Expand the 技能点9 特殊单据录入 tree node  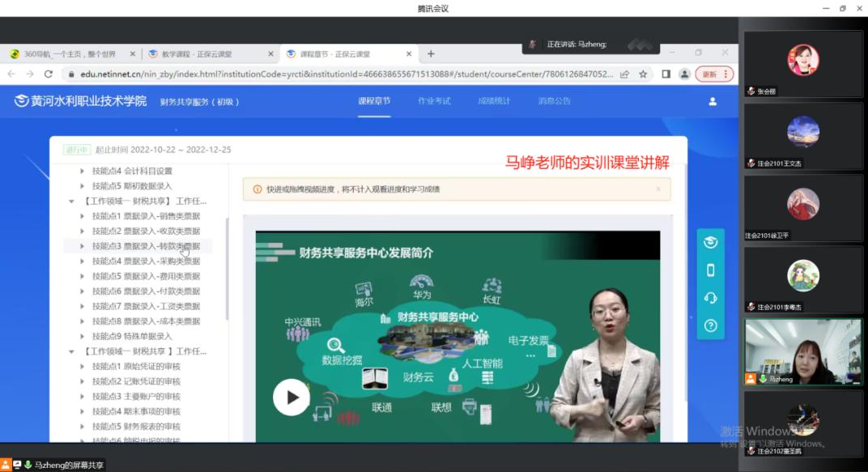(x=82, y=336)
